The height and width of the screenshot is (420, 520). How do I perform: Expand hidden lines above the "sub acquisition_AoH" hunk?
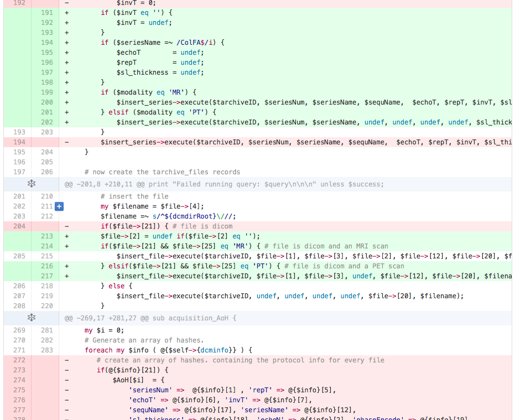[32, 318]
